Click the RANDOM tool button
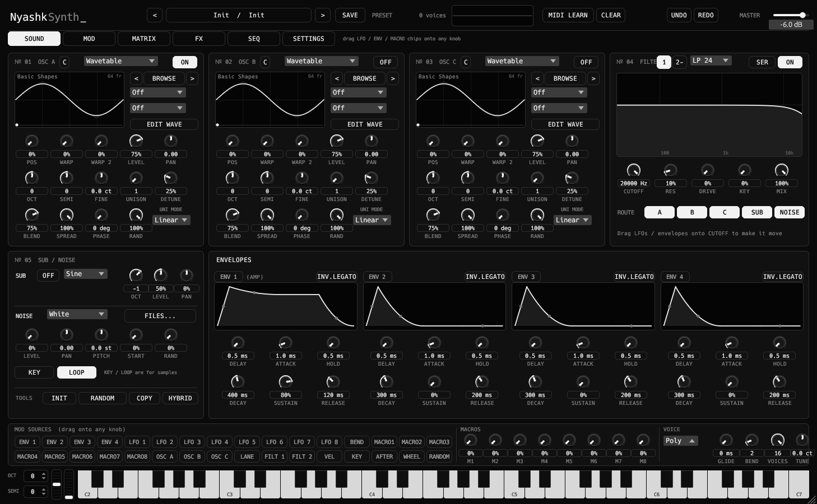Screen dimensions: 817x504 (103, 398)
